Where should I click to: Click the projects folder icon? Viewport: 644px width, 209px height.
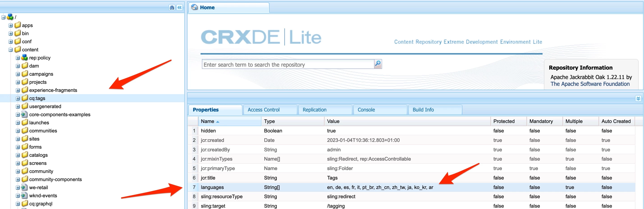pos(25,82)
